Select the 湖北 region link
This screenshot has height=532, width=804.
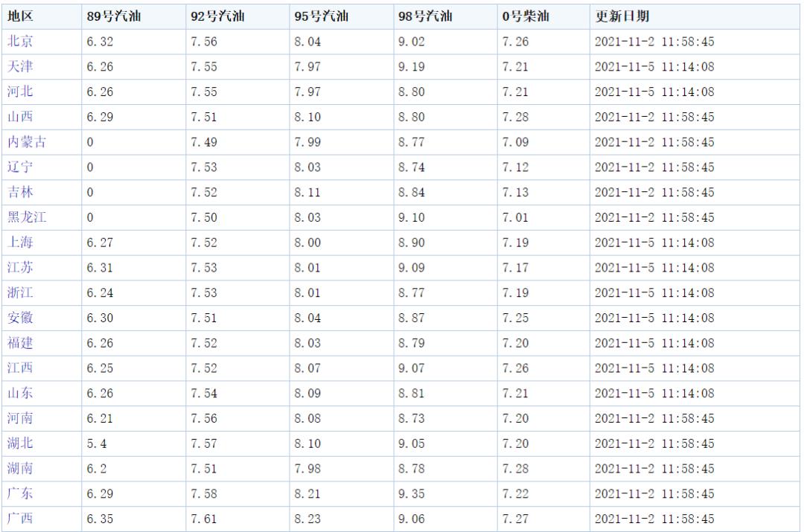click(x=20, y=443)
